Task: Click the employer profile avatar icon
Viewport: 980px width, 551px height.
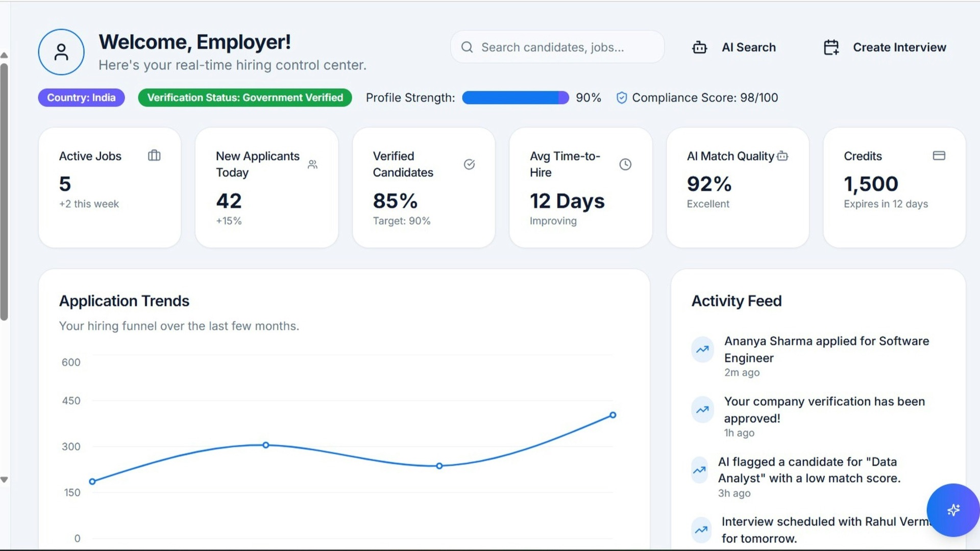Action: (61, 52)
